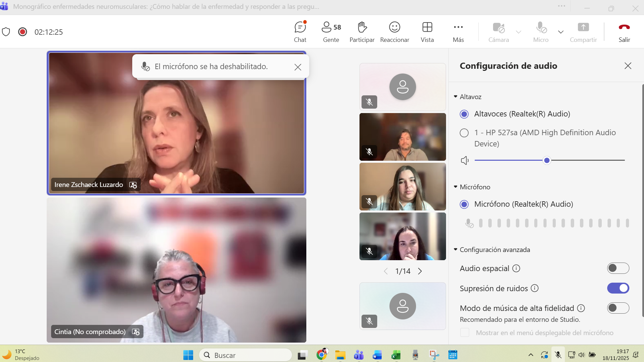The height and width of the screenshot is (362, 644).
Task: Select Irene Zschaeck Luzardo's video tile
Action: pos(177,123)
